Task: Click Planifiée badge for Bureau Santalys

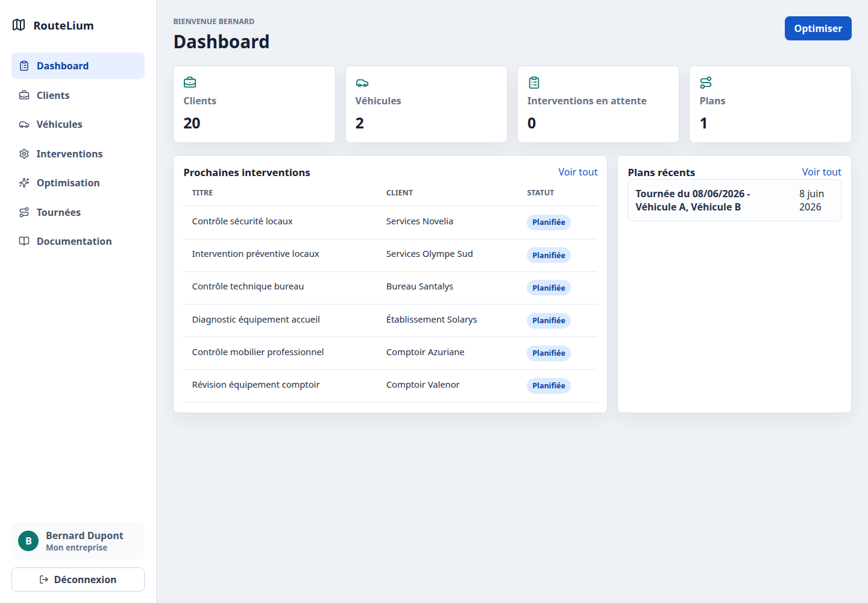Action: point(549,288)
